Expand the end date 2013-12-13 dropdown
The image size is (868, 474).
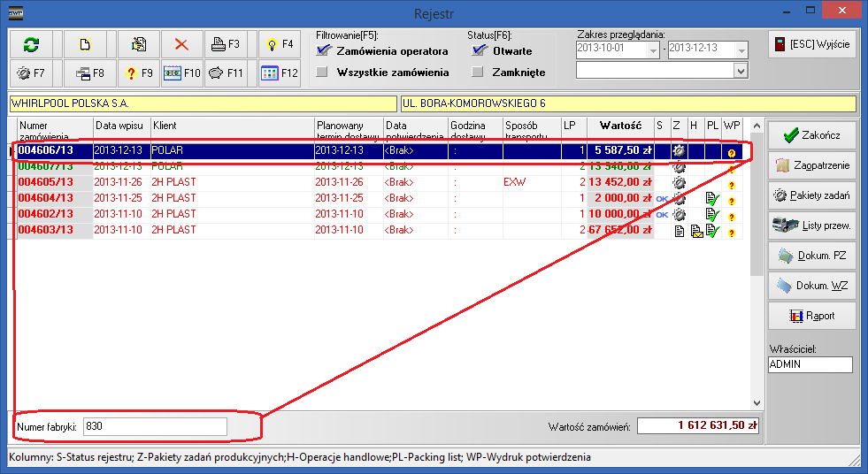pos(741,49)
